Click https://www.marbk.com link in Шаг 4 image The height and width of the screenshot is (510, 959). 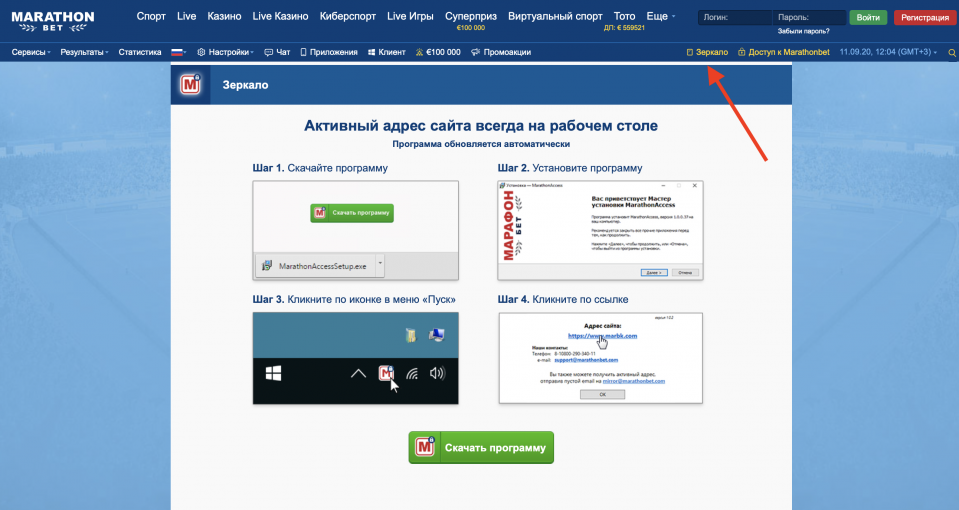(602, 336)
